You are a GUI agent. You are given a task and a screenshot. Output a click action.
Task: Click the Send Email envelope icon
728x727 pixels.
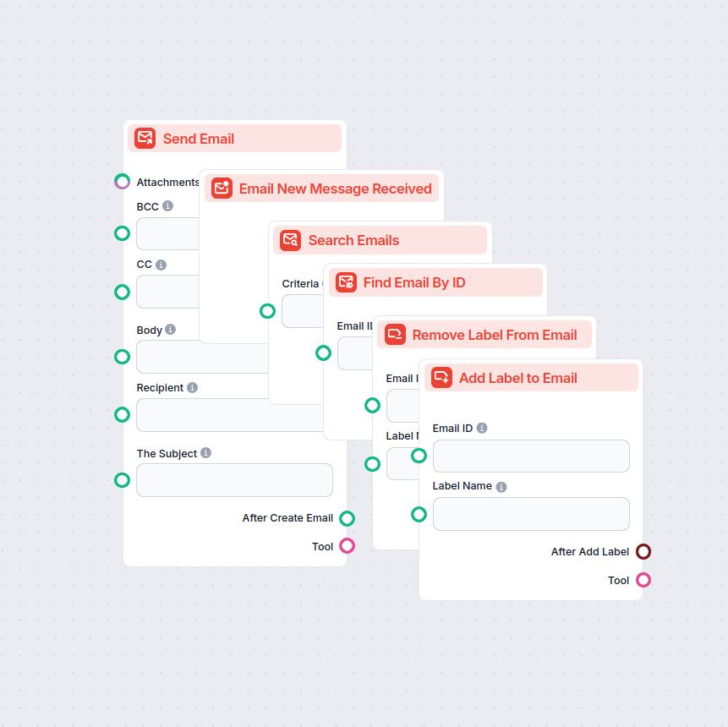(x=145, y=138)
